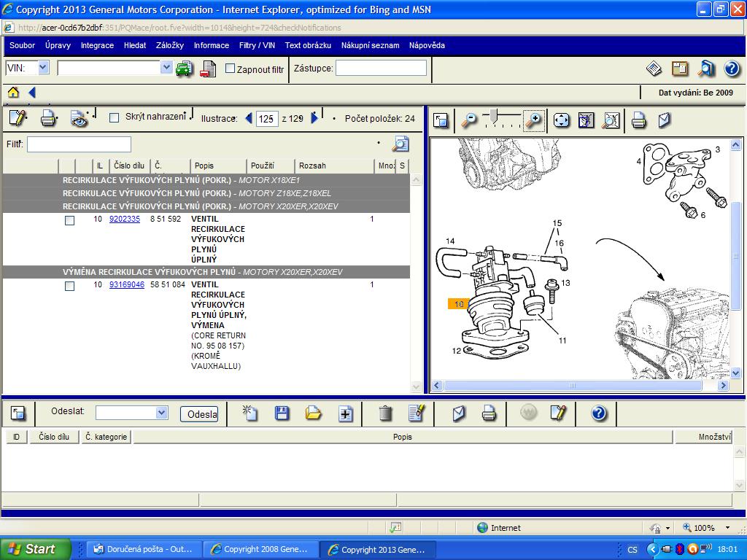Zoom out of the illustration

click(469, 120)
